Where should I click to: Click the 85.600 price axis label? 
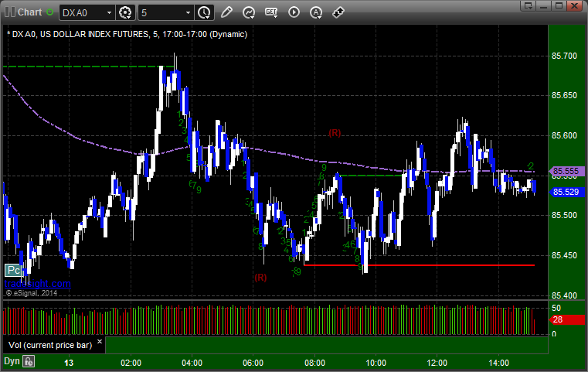point(564,135)
